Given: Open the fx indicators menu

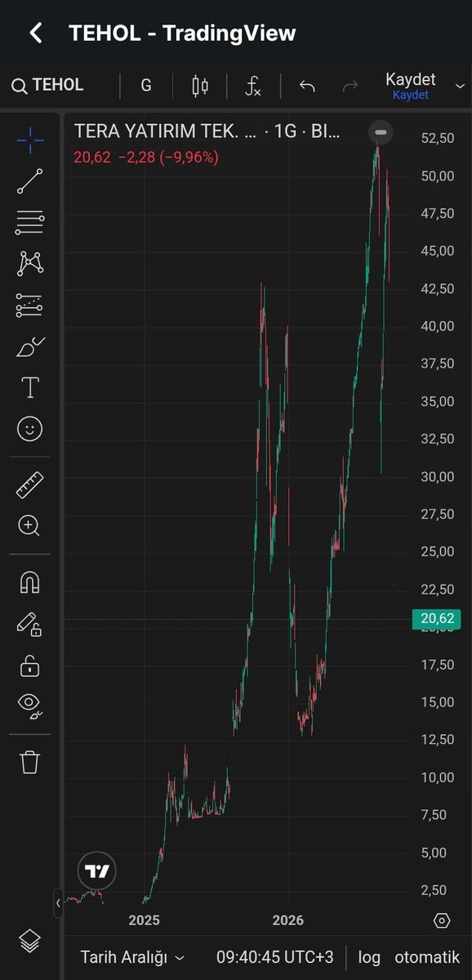Looking at the screenshot, I should 253,86.
